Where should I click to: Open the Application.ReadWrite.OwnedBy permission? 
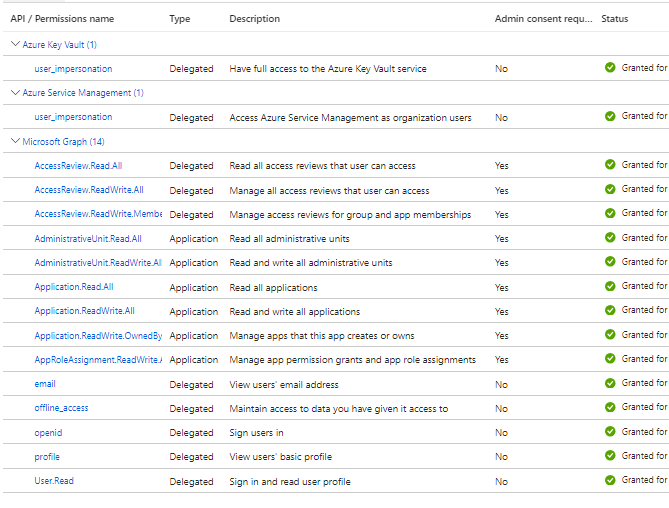pyautogui.click(x=99, y=336)
